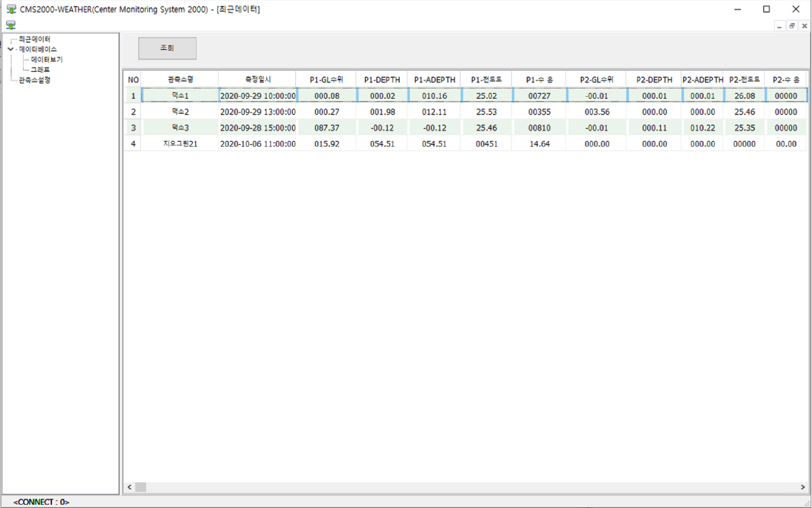Click the P2-ADEPTH column header
The width and height of the screenshot is (812, 508).
tap(702, 80)
